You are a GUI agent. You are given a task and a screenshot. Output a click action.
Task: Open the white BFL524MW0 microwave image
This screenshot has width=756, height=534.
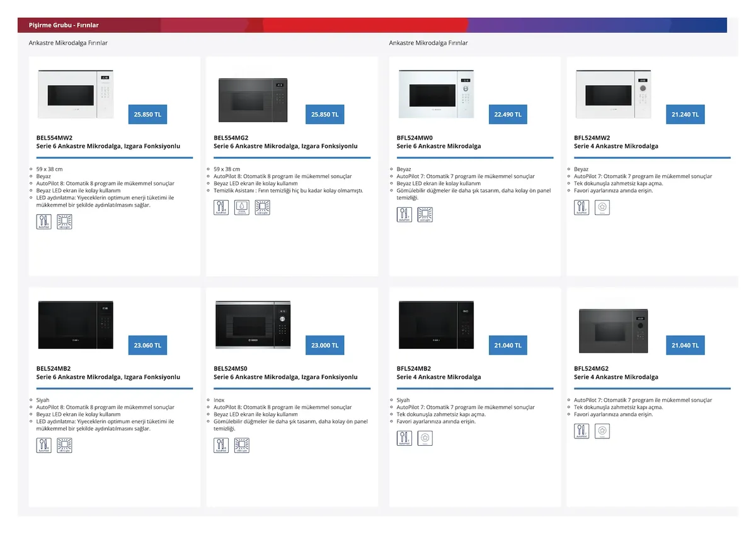coord(436,93)
